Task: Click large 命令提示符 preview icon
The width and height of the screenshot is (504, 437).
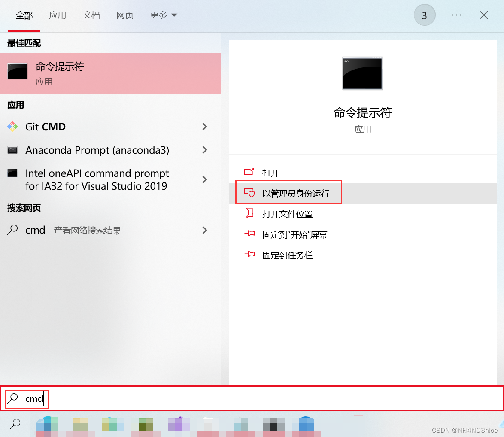Action: click(363, 73)
